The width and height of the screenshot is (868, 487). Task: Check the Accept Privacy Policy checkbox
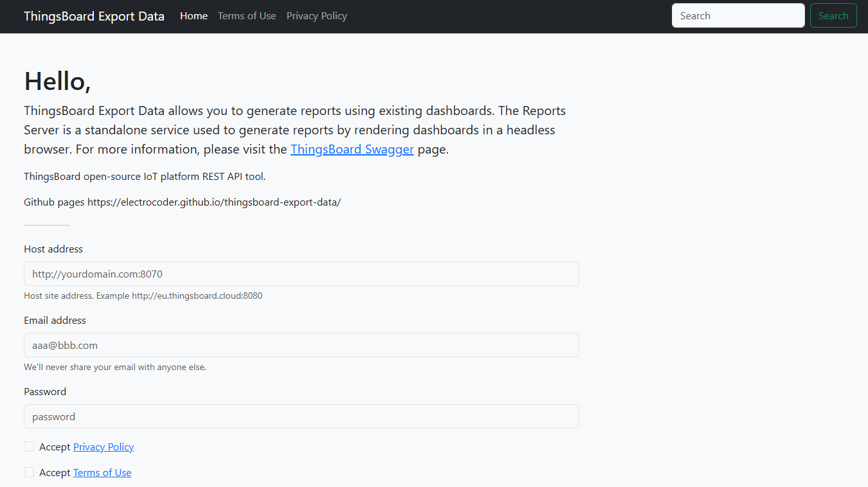click(x=29, y=446)
